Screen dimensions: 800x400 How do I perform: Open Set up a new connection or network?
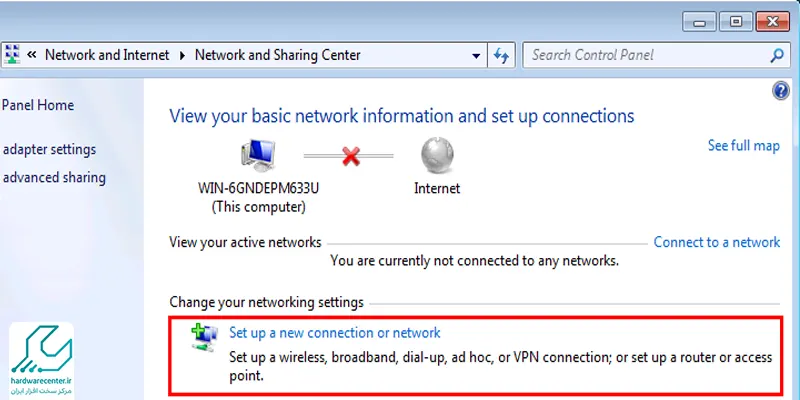click(335, 333)
